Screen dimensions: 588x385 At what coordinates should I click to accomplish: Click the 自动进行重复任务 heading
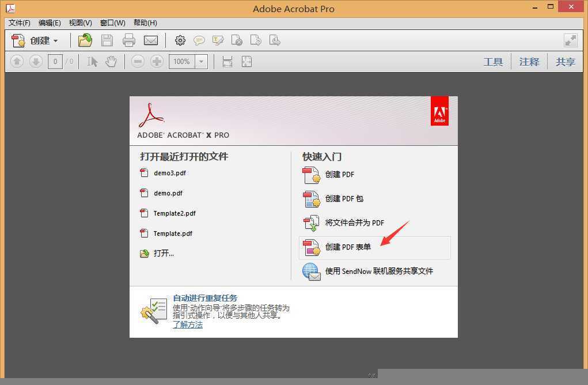[205, 298]
